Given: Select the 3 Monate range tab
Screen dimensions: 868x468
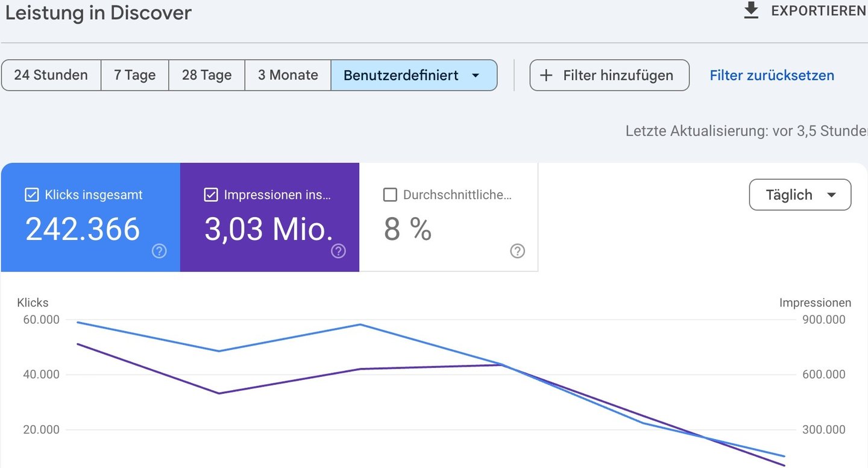Looking at the screenshot, I should click(x=288, y=75).
